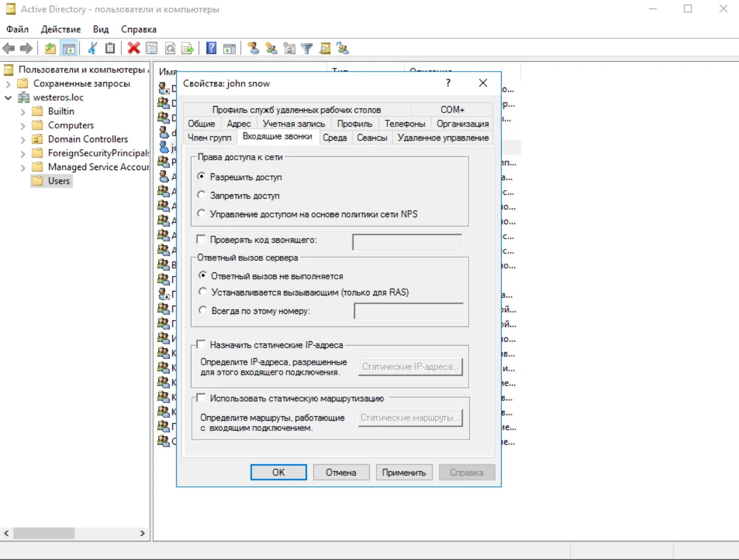Expand the Computers folder
The width and height of the screenshot is (739, 560).
23,126
